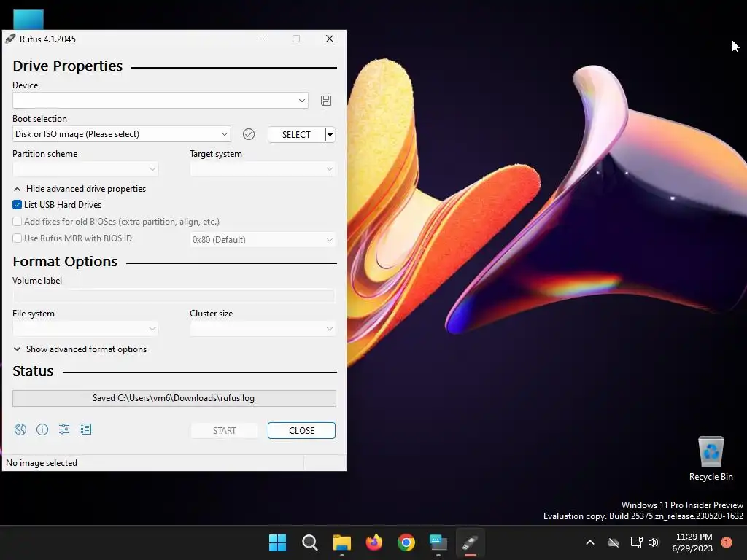747x560 pixels.
Task: Click the START button
Action: (x=224, y=430)
